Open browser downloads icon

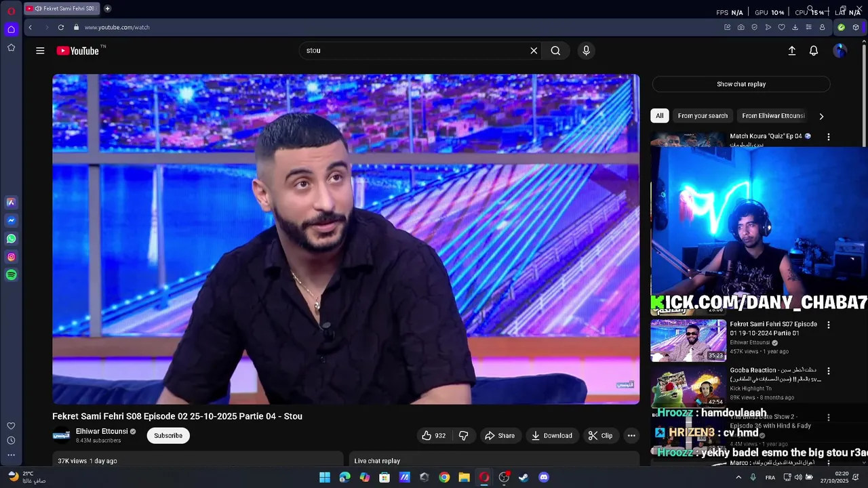point(795,27)
